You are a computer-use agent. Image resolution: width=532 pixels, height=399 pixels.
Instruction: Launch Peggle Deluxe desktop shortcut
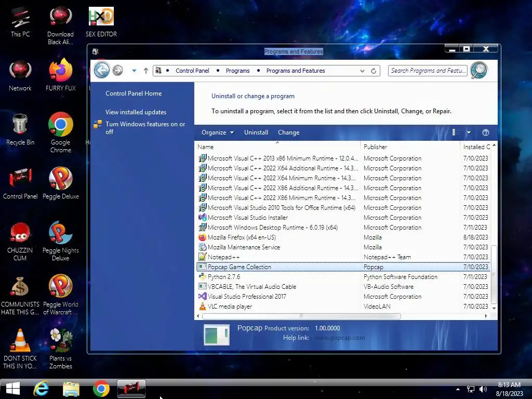(x=61, y=182)
